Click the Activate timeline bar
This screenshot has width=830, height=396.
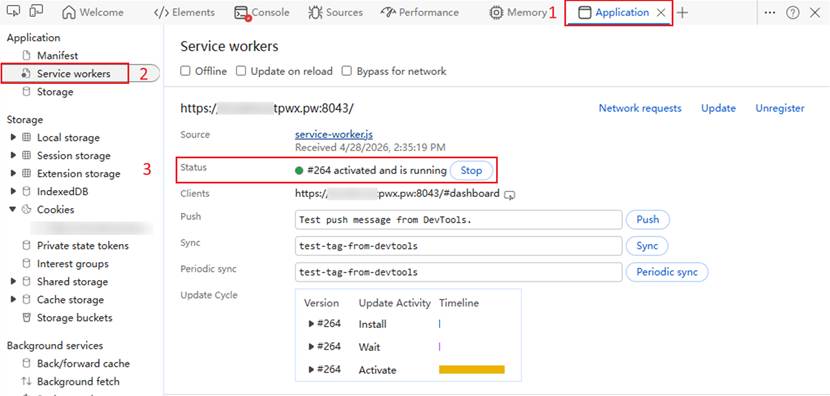[472, 370]
